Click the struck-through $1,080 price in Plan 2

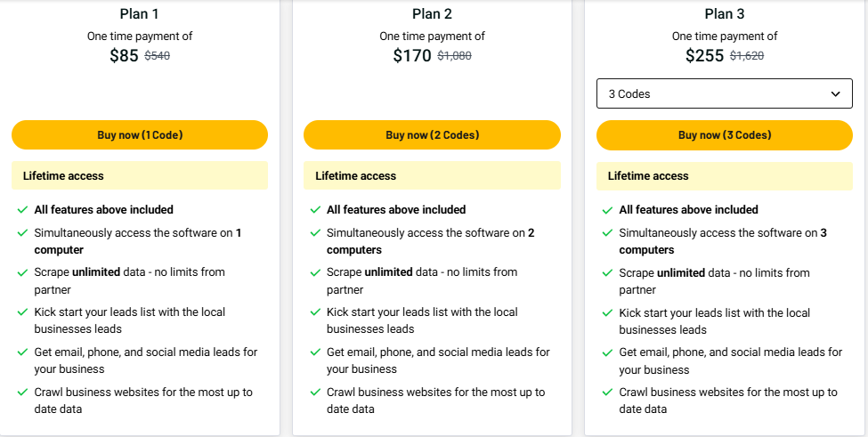coord(454,56)
